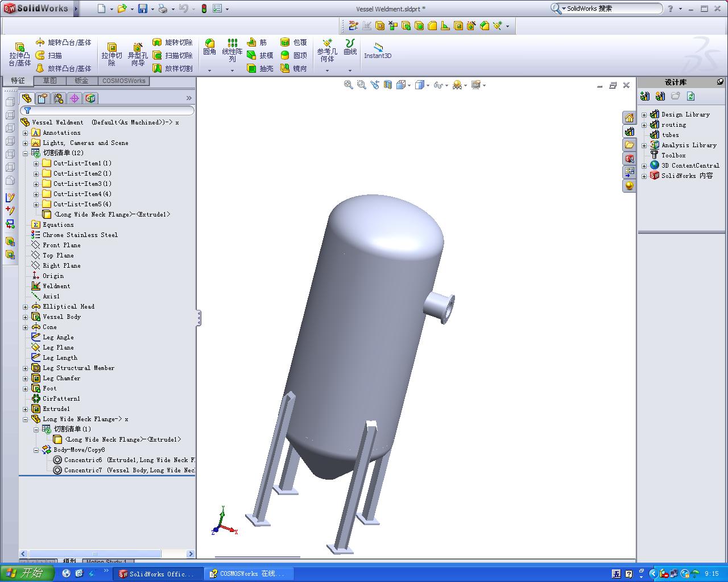Expand Cut-List-Item4(4) folder
Screen dimensions: 728x582
(x=36, y=194)
